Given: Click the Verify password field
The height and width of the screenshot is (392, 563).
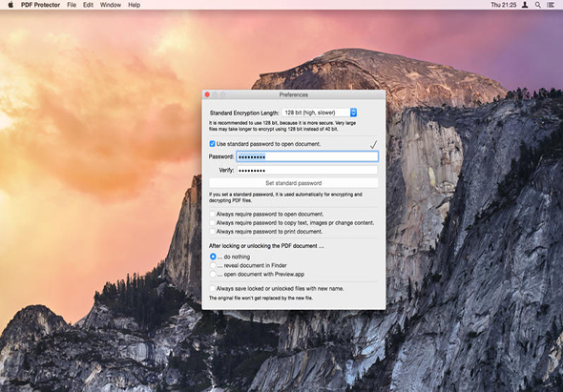Looking at the screenshot, I should pos(307,170).
